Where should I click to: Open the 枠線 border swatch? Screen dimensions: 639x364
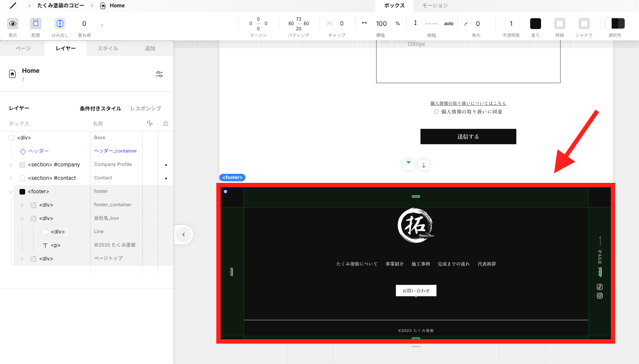point(560,23)
